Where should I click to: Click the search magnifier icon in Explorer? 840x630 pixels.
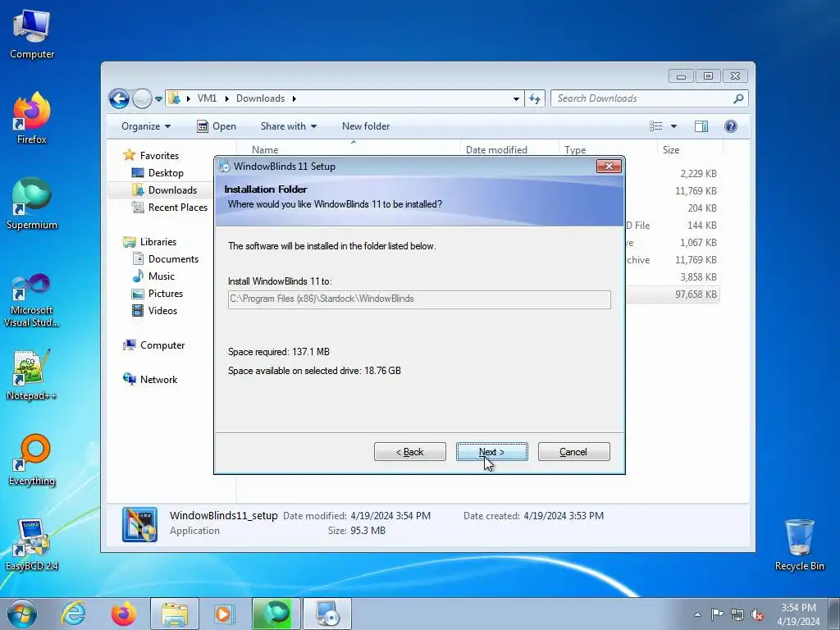[739, 98]
